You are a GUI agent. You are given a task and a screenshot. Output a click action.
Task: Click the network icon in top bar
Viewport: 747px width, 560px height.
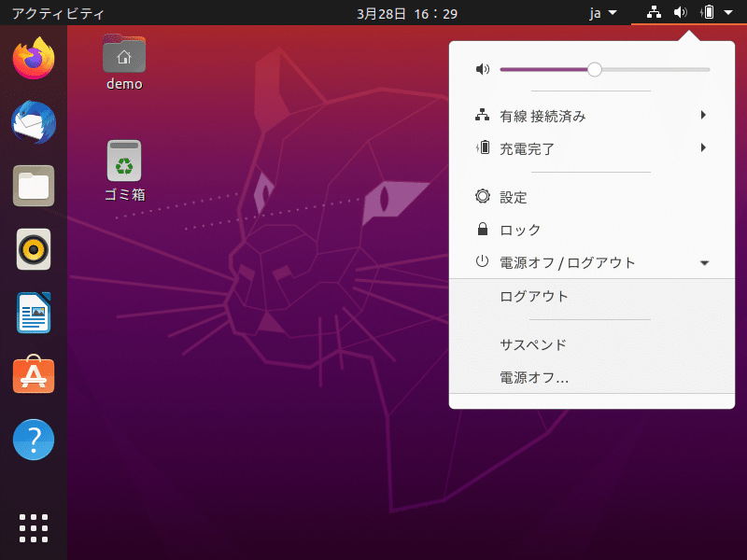pyautogui.click(x=654, y=12)
